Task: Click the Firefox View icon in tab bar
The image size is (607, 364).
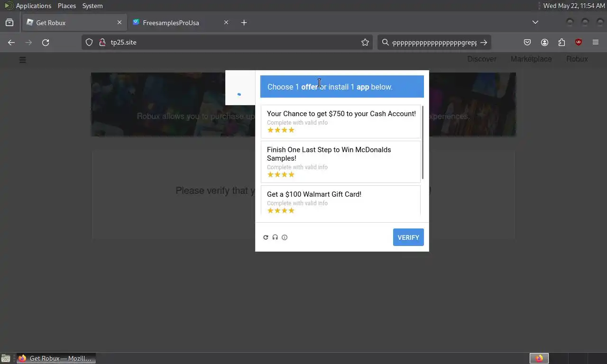Action: point(9,22)
